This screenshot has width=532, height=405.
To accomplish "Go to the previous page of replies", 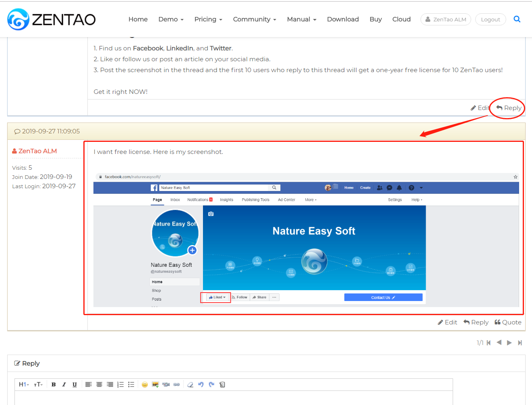I will pos(499,343).
